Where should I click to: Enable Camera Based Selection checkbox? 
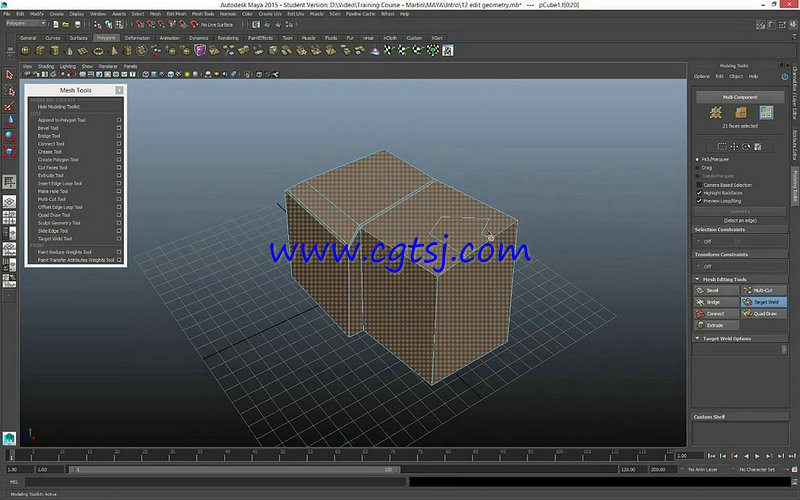pyautogui.click(x=699, y=185)
